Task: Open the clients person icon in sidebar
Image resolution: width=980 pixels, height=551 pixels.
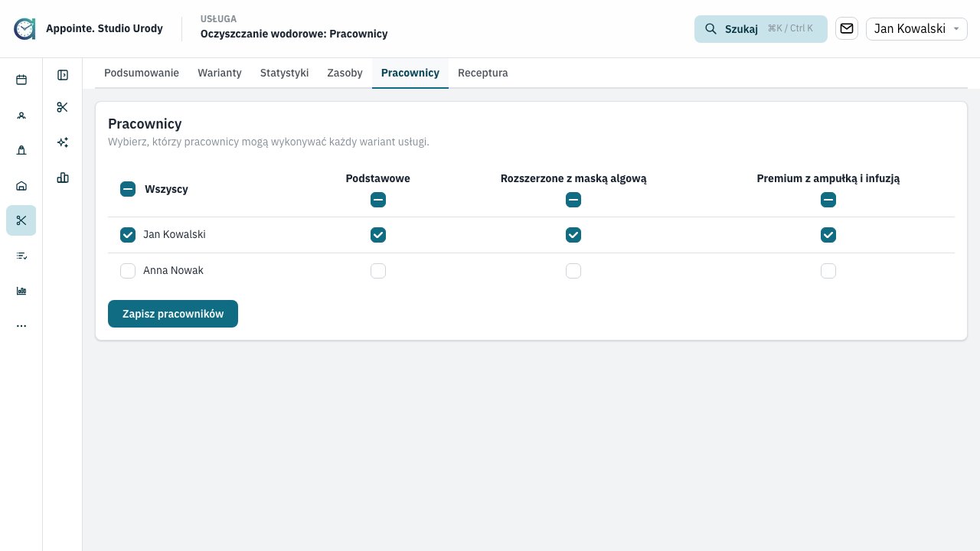Action: click(x=21, y=116)
